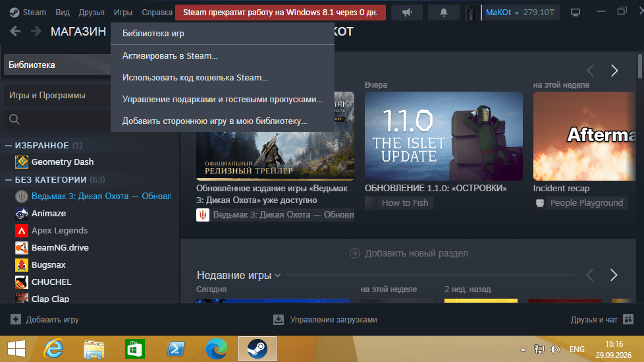Collapse the ИЗБРАННОЕ category

(8, 146)
